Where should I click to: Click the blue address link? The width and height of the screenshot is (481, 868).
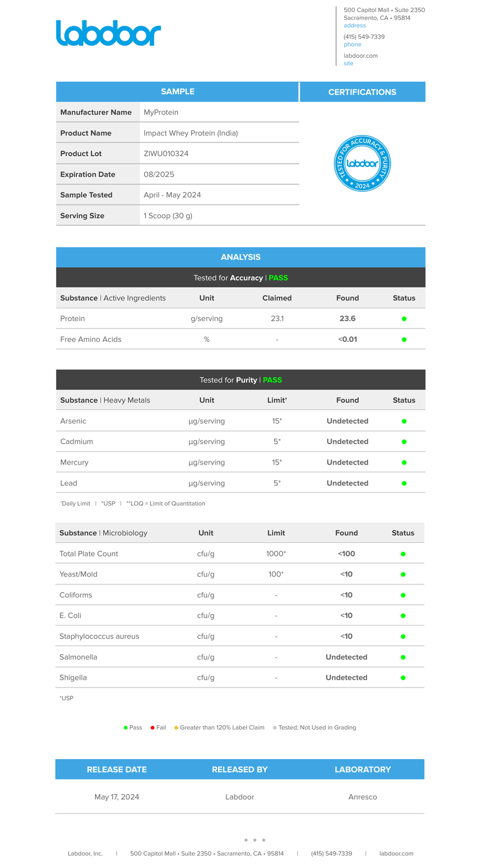coord(354,26)
